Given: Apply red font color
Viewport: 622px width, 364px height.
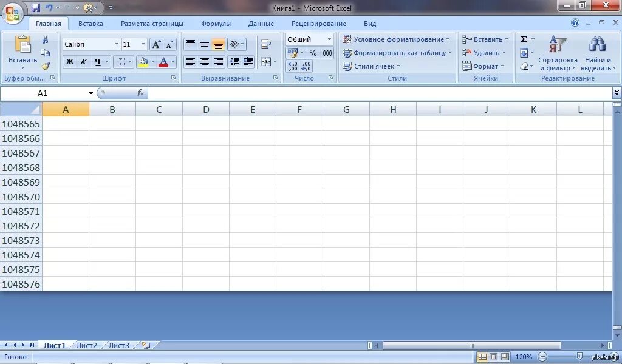Looking at the screenshot, I should pyautogui.click(x=163, y=61).
